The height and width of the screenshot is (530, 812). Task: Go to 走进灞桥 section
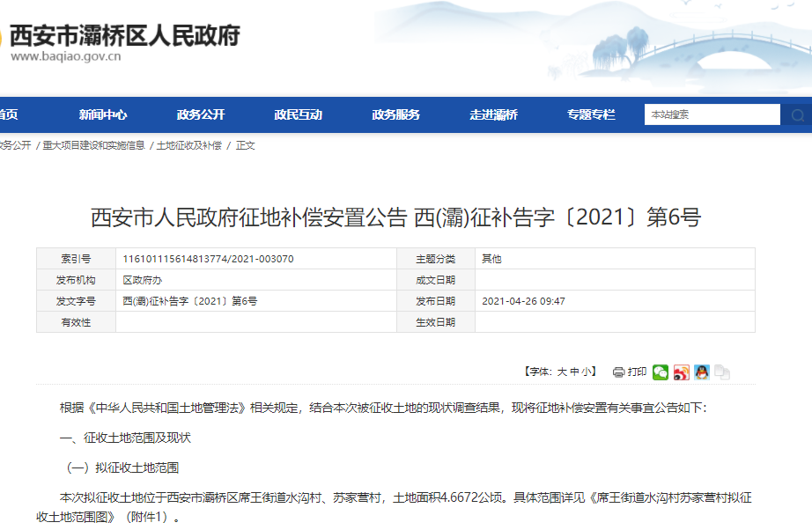[493, 114]
